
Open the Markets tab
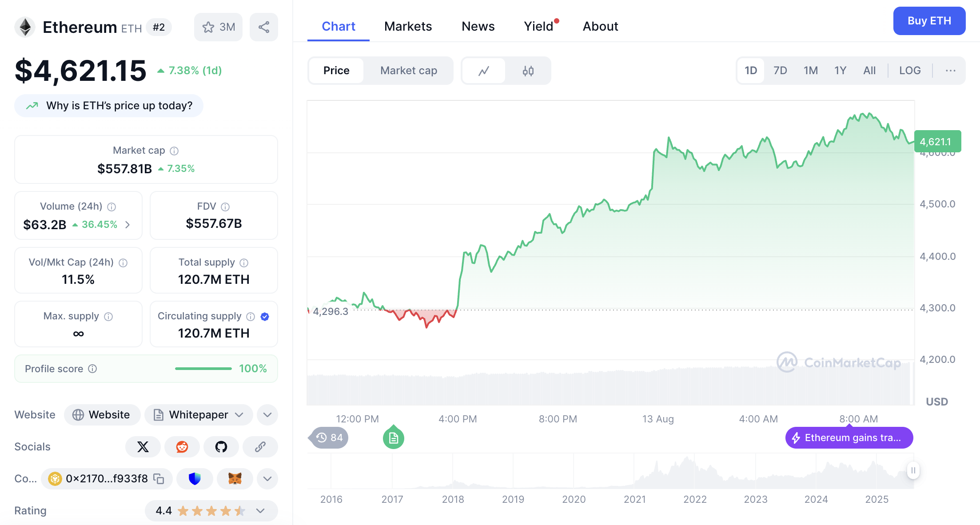click(408, 27)
